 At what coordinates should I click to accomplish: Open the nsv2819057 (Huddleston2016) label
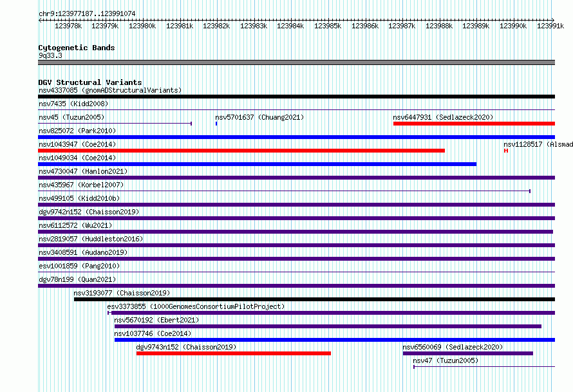tap(91, 239)
